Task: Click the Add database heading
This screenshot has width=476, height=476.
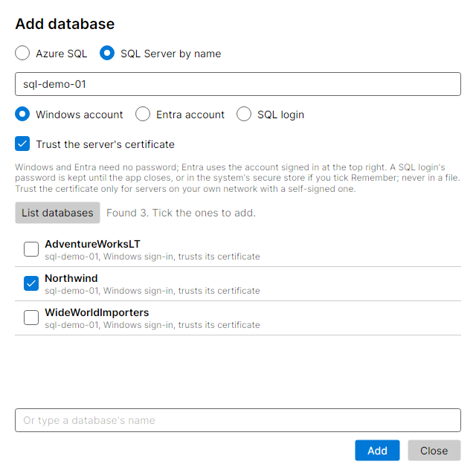Action: tap(65, 24)
